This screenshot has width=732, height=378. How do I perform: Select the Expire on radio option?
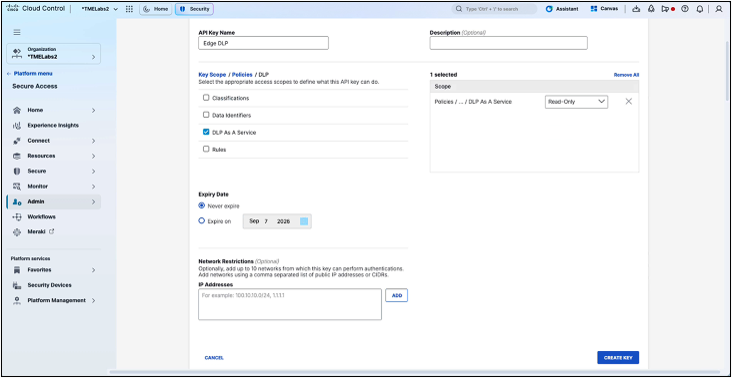(x=202, y=221)
